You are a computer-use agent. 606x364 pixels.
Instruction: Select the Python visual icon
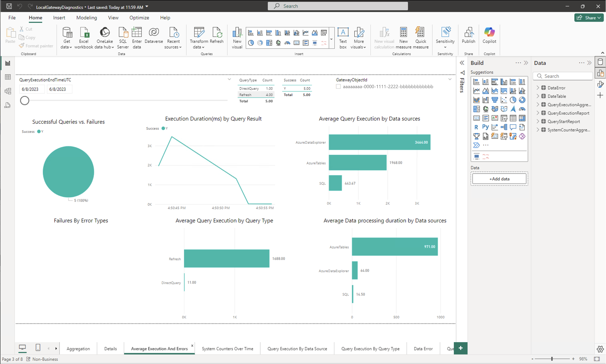pos(485,127)
